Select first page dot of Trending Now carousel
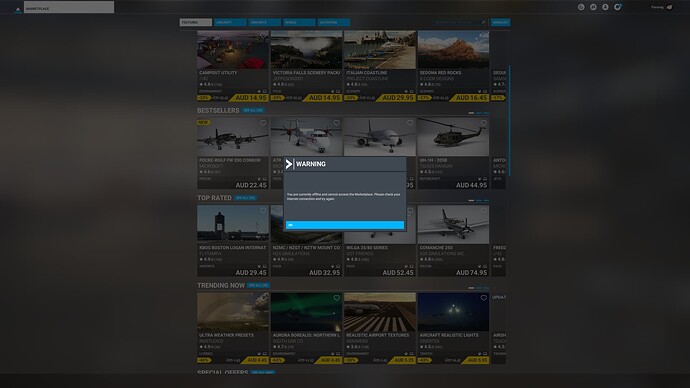 click(x=471, y=288)
